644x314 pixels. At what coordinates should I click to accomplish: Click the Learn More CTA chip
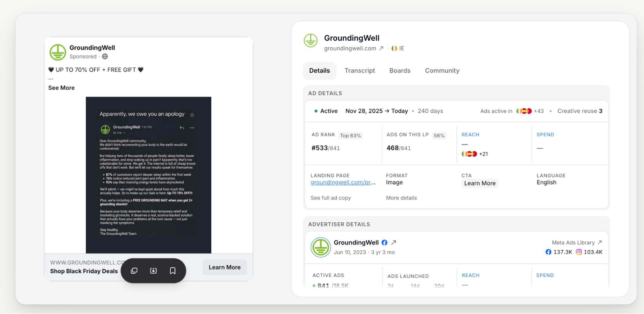[480, 183]
